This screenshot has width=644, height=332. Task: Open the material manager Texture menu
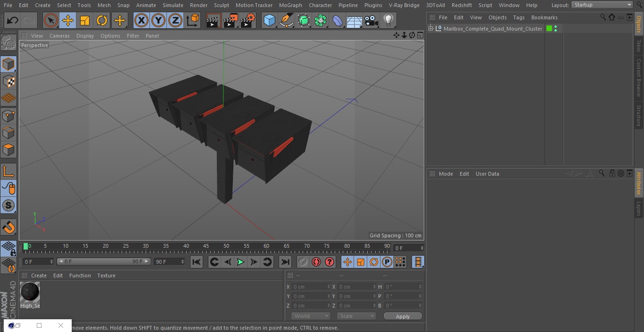106,275
